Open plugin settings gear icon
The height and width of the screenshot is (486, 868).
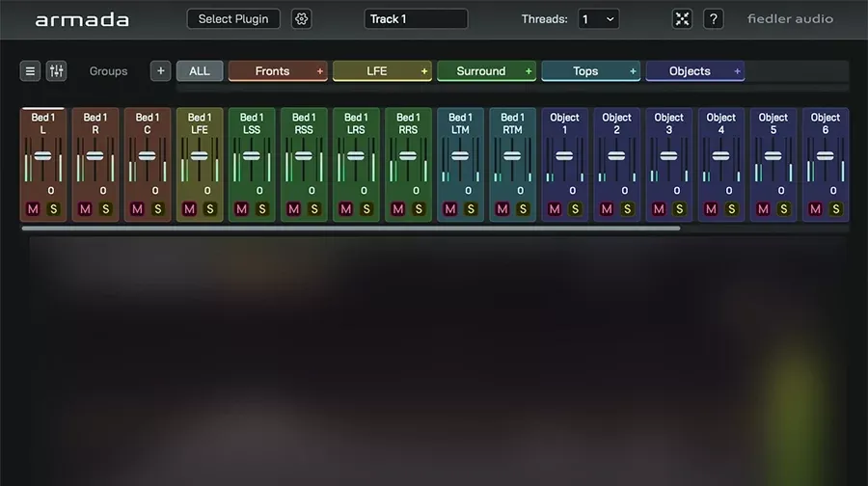[301, 19]
